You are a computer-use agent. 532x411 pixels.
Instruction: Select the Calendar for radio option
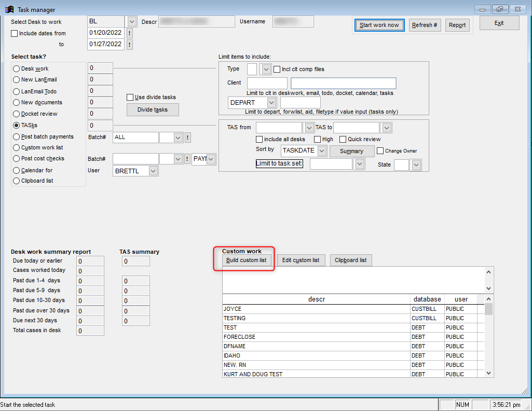16,170
